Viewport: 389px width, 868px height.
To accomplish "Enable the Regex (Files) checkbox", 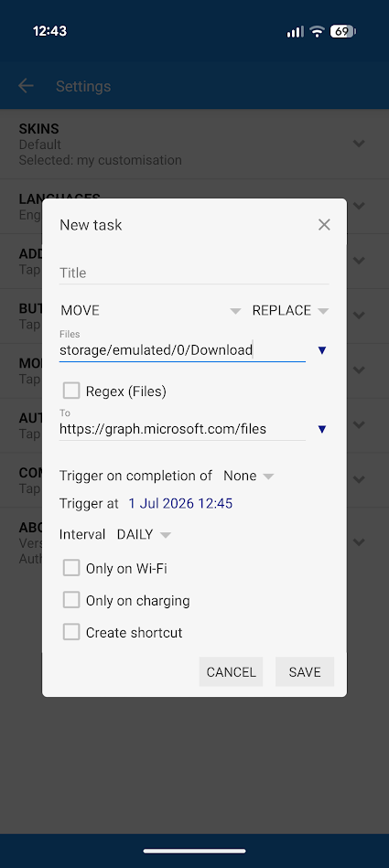I will point(70,391).
